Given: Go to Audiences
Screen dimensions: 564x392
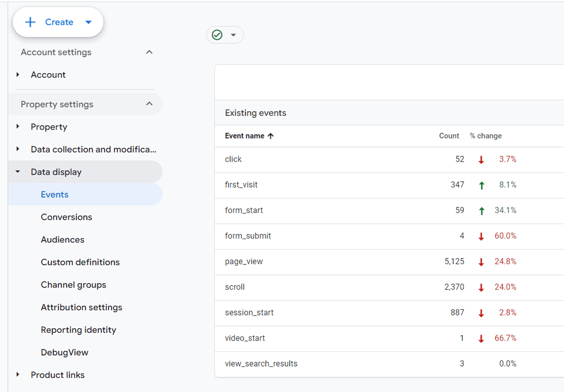Looking at the screenshot, I should [x=62, y=239].
